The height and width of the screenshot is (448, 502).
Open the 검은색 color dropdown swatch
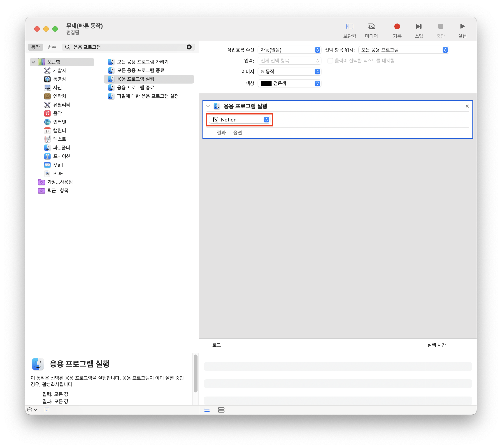[x=289, y=84]
